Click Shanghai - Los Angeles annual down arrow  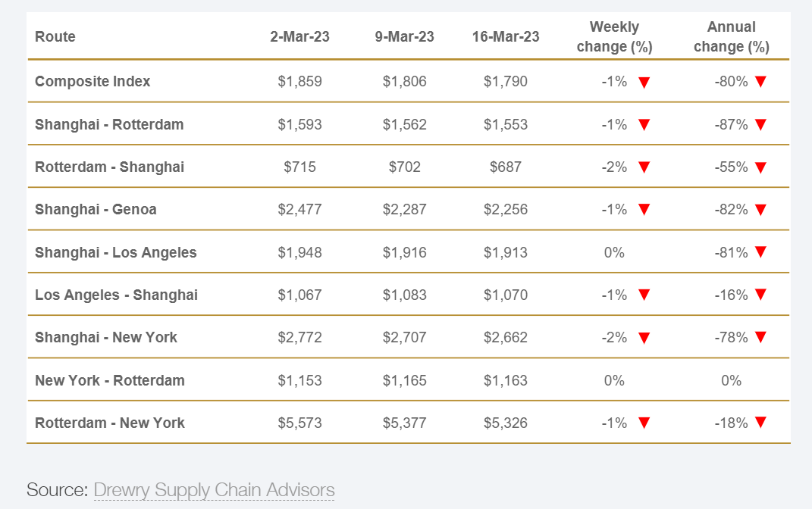(760, 252)
